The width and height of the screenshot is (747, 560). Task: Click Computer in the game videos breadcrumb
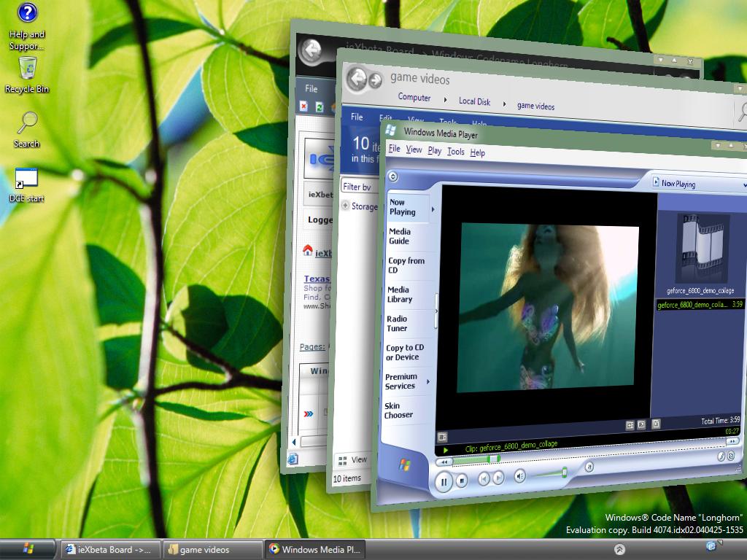(414, 97)
